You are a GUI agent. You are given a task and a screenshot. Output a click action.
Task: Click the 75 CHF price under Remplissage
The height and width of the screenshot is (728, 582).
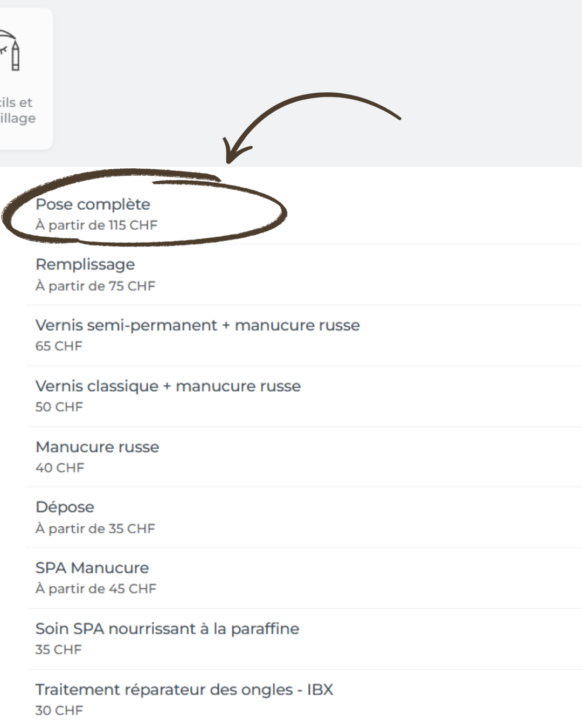pos(95,285)
